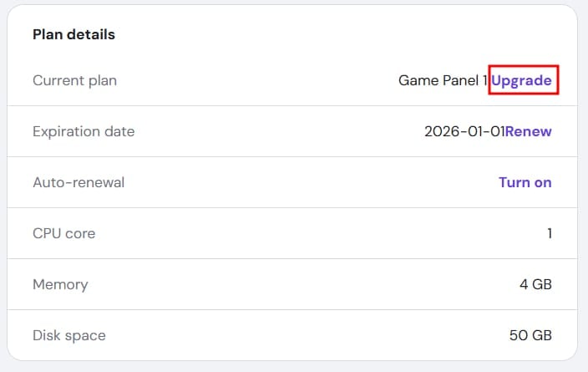Click the Auto-renewal label

pyautogui.click(x=78, y=182)
